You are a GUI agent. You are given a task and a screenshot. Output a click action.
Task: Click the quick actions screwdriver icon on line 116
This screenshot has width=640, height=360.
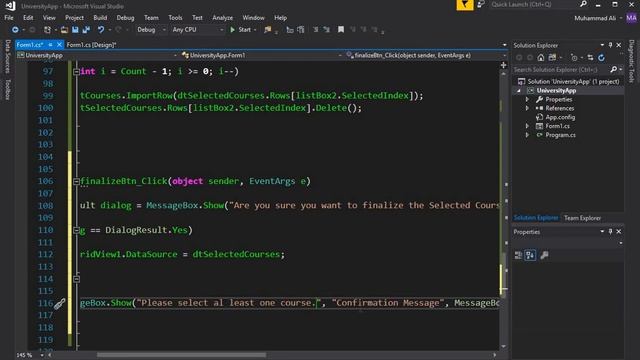[60, 303]
